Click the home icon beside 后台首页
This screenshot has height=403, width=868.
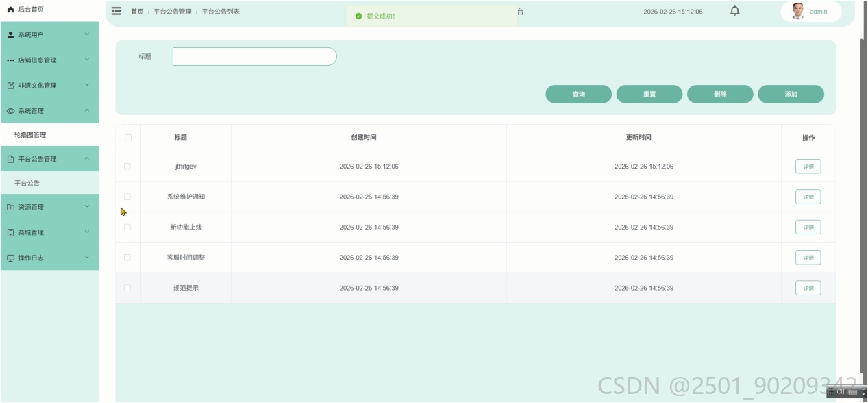10,10
